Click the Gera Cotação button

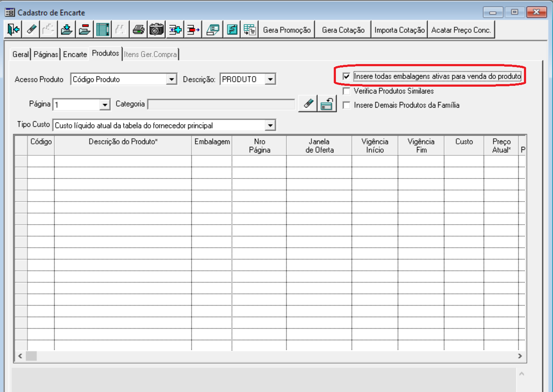coord(343,30)
